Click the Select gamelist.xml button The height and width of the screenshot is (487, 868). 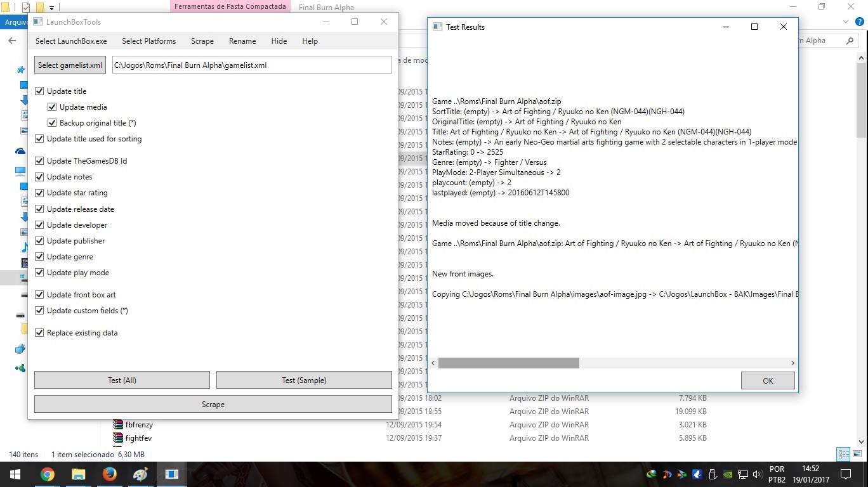(70, 65)
